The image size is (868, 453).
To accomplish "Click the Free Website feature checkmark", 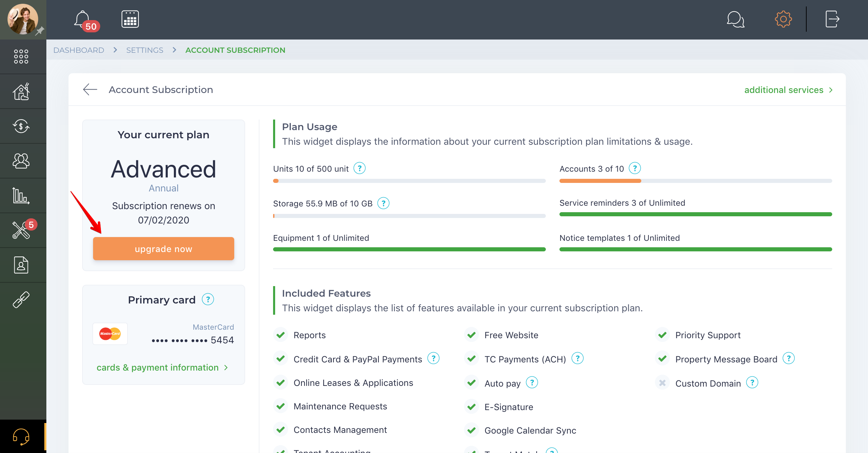I will (x=472, y=335).
